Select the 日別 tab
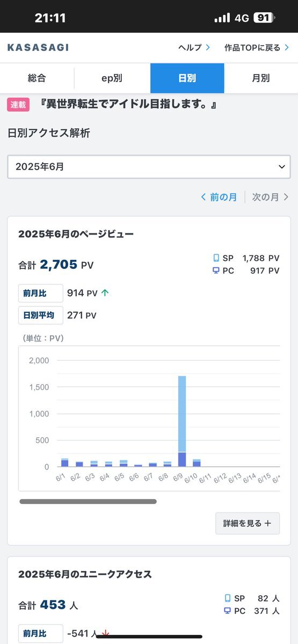298x644 pixels. 187,78
